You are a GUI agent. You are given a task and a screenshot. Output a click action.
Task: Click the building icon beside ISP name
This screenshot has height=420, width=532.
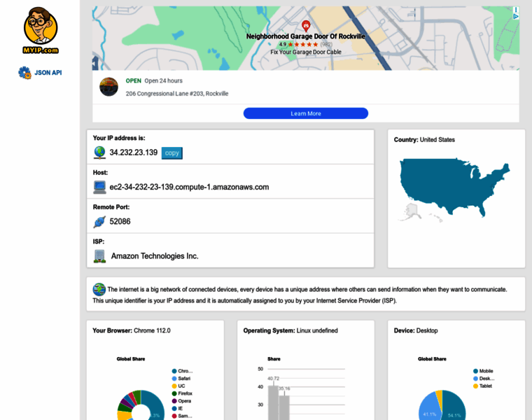(99, 256)
